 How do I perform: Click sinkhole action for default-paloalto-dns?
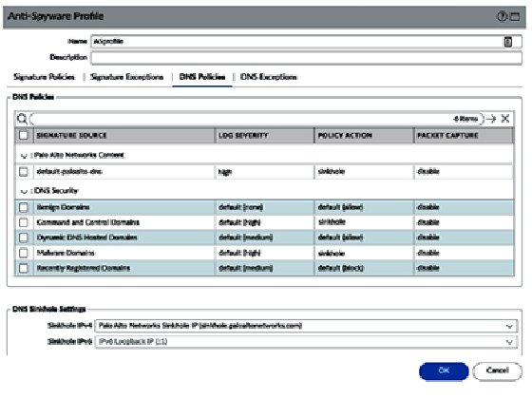pos(332,172)
